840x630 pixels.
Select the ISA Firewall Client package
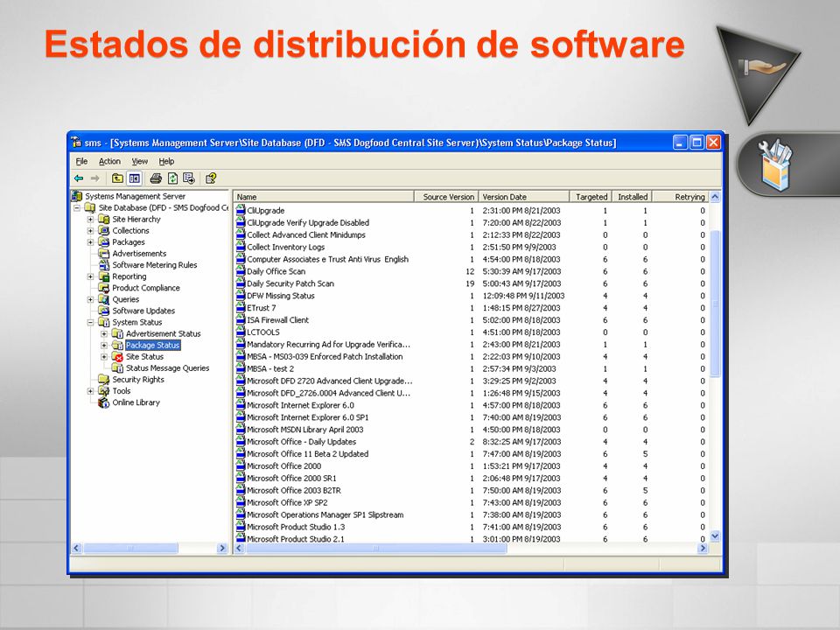point(472,320)
